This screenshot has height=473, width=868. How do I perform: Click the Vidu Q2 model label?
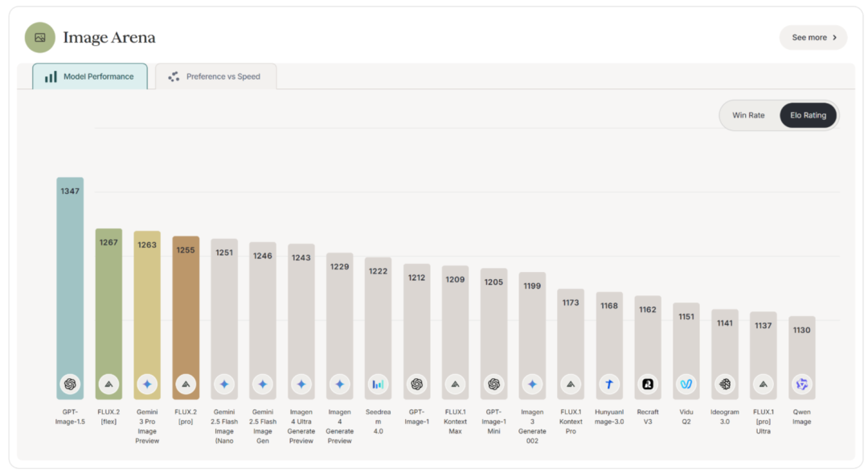(x=686, y=417)
